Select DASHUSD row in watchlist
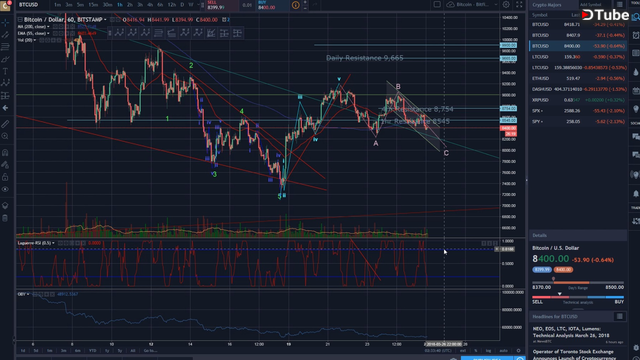This screenshot has height=360, width=640. [578, 89]
